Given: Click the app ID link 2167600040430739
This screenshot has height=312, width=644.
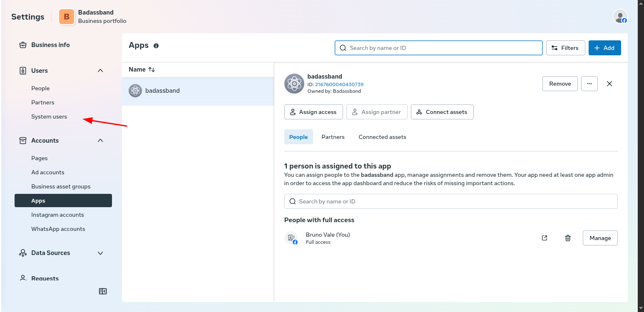Looking at the screenshot, I should (x=339, y=84).
